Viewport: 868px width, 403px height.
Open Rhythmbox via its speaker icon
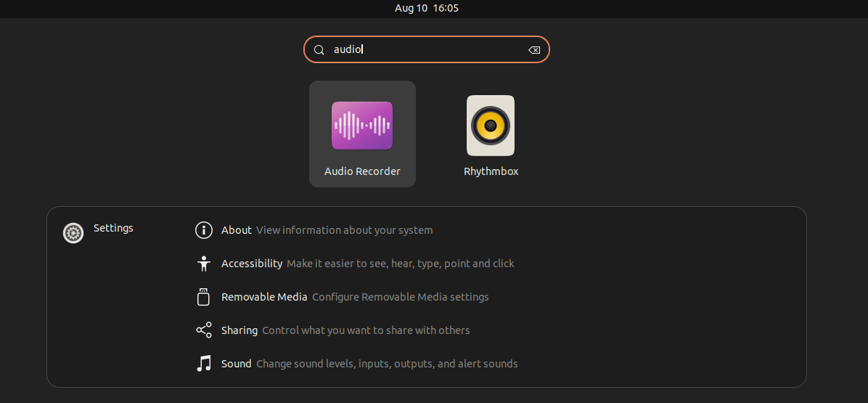[491, 126]
